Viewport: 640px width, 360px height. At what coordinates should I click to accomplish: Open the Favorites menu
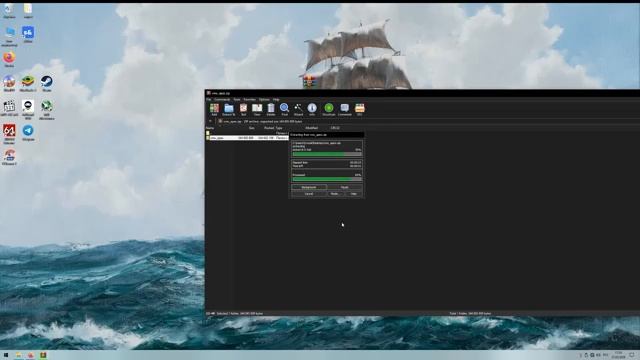249,99
